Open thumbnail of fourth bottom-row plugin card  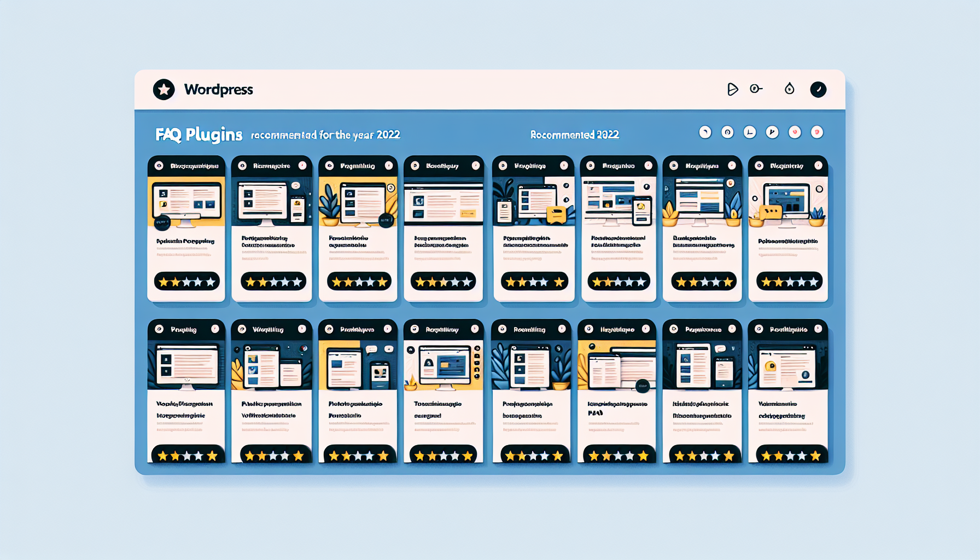[444, 365]
